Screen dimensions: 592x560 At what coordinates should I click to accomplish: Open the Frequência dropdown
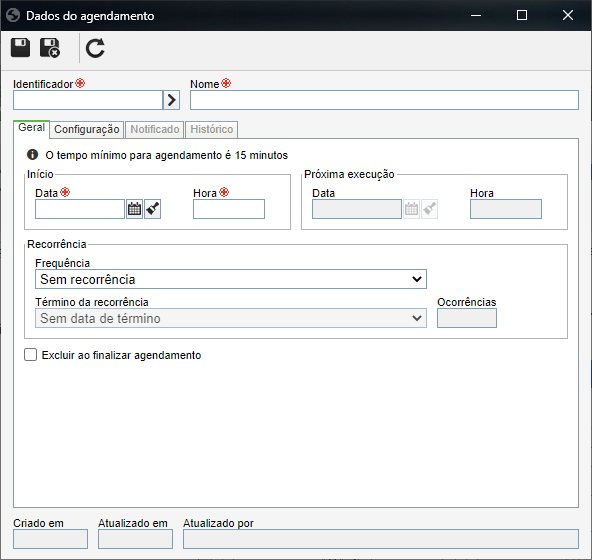(231, 279)
